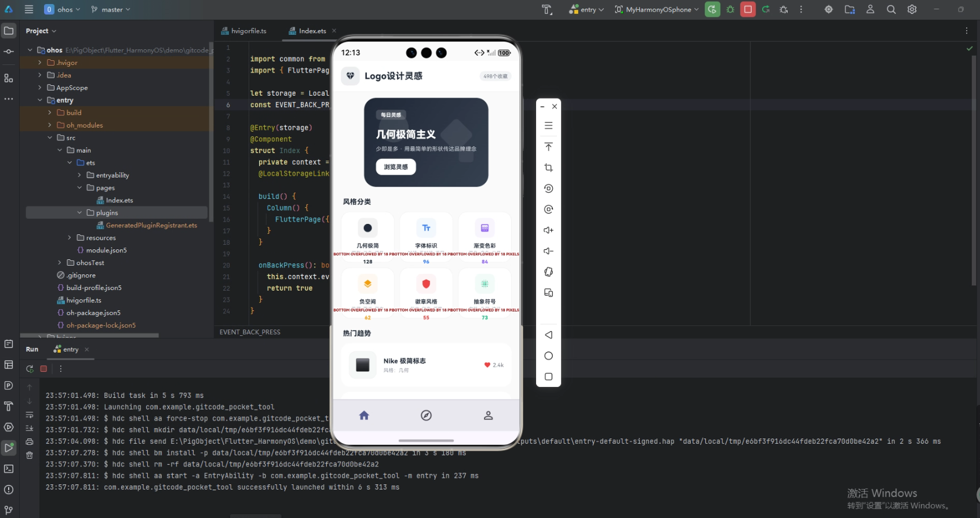The height and width of the screenshot is (518, 980).
Task: Click the emulator home circle button
Action: [x=549, y=356]
